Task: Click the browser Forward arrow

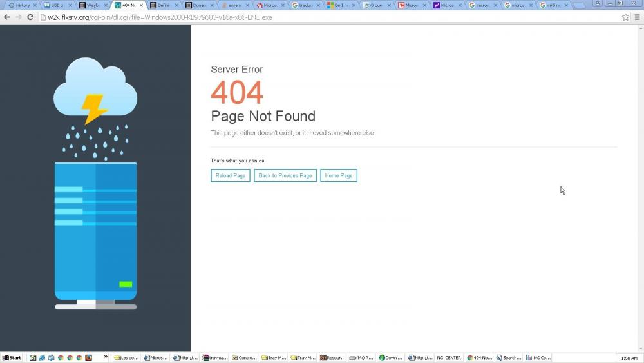Action: pyautogui.click(x=18, y=17)
